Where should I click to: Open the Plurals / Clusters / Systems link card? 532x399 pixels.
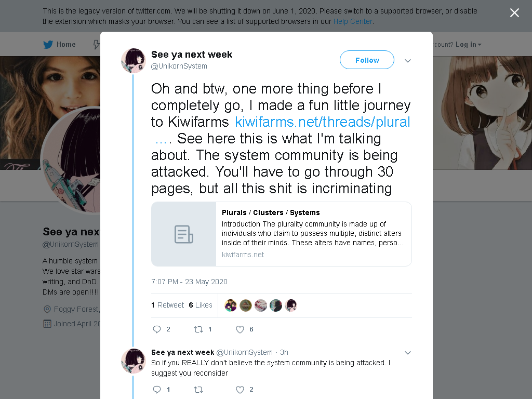click(282, 234)
